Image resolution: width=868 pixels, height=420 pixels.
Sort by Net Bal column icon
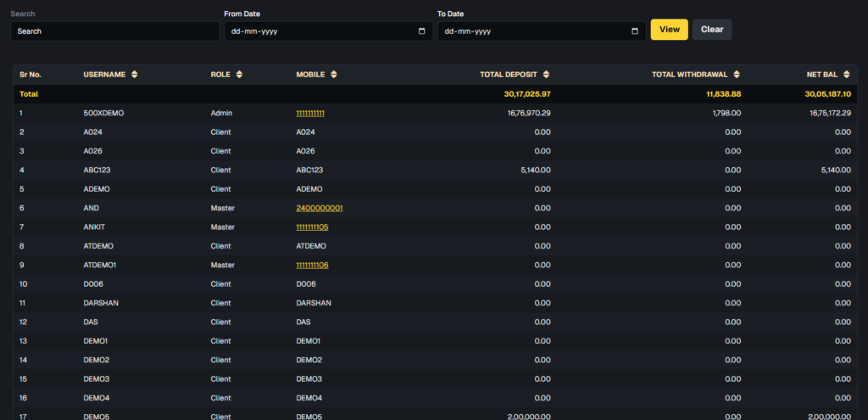point(846,75)
